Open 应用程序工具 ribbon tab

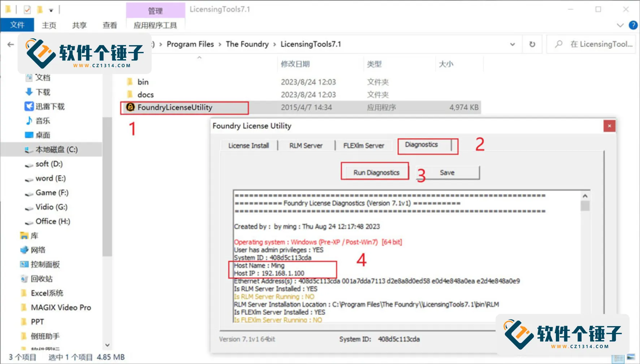coord(155,25)
